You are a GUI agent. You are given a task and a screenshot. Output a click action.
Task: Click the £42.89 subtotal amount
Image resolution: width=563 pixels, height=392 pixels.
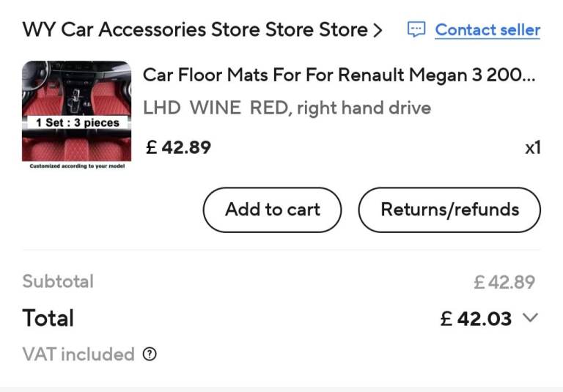coord(504,282)
